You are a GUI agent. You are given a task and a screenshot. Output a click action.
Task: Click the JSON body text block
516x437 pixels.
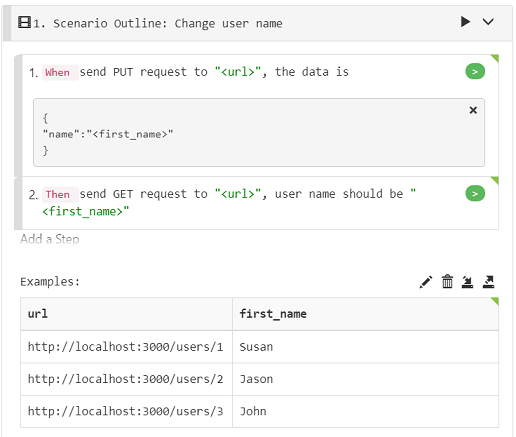pyautogui.click(x=259, y=133)
